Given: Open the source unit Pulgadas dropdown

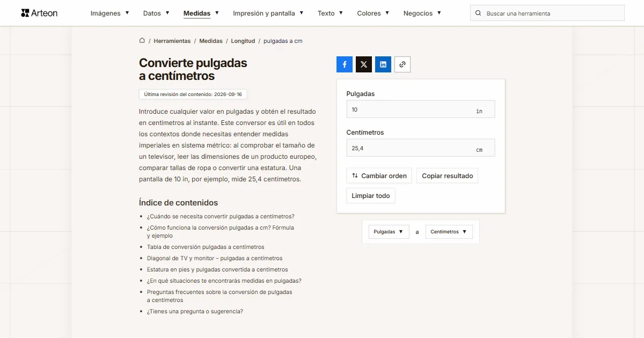Looking at the screenshot, I should (x=389, y=232).
